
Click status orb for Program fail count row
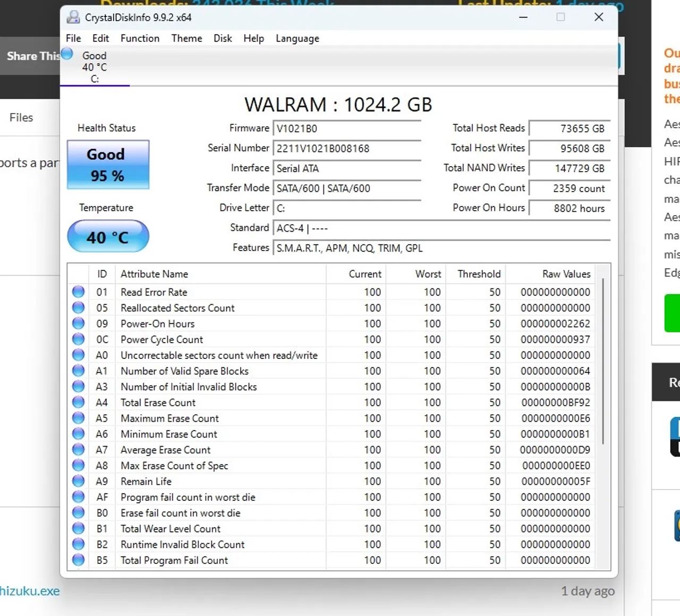click(78, 497)
